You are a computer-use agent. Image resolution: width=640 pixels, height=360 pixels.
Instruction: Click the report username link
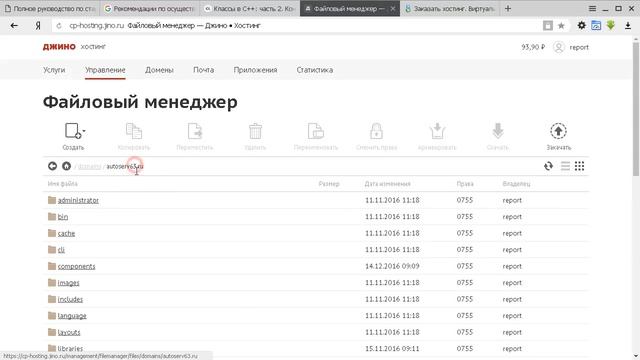coord(579,47)
